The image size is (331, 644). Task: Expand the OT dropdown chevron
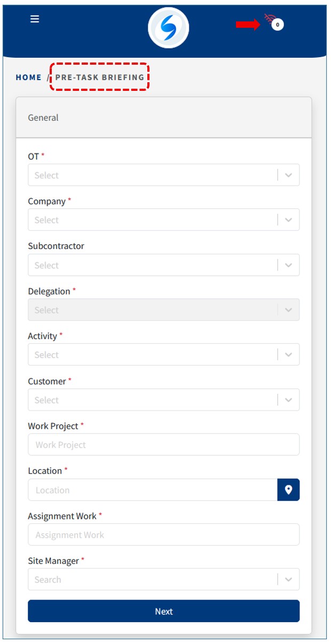coord(288,175)
